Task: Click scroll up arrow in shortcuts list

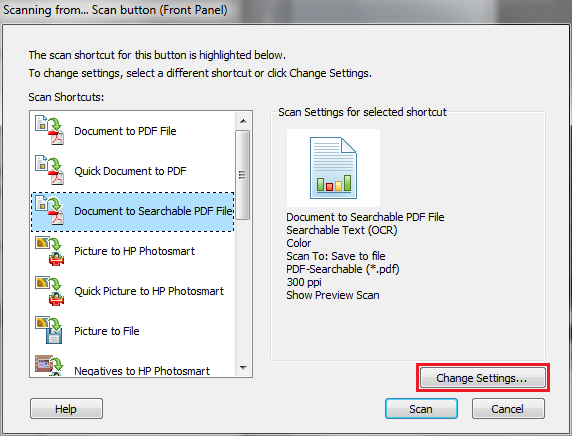Action: (x=243, y=121)
